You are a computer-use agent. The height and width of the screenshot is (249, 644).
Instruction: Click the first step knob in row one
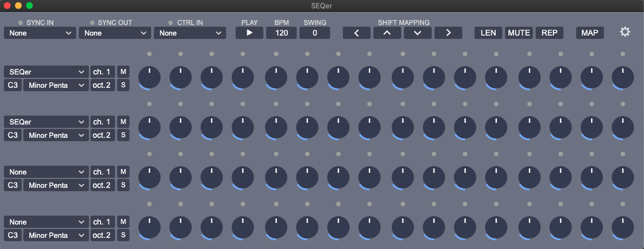pyautogui.click(x=149, y=77)
